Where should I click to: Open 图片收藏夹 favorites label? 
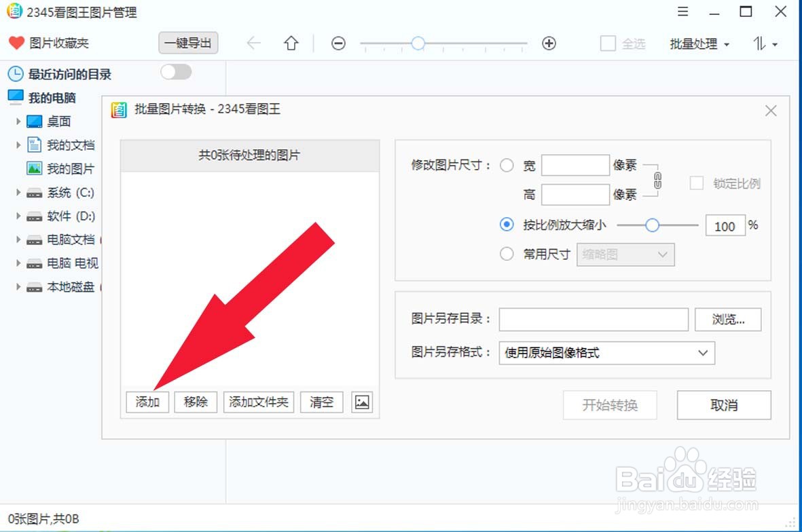(59, 43)
